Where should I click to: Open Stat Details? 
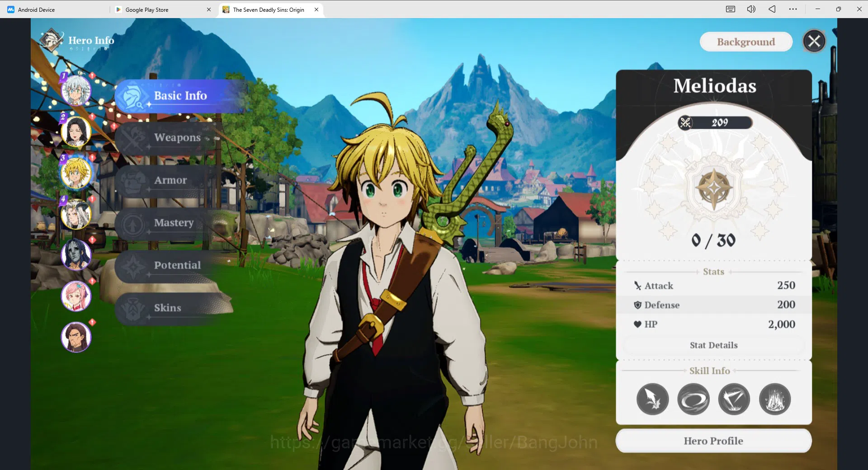click(713, 345)
